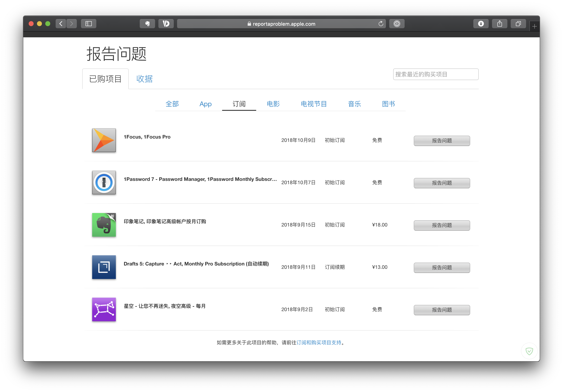
Task: Click the purchase search field
Action: pyautogui.click(x=436, y=74)
